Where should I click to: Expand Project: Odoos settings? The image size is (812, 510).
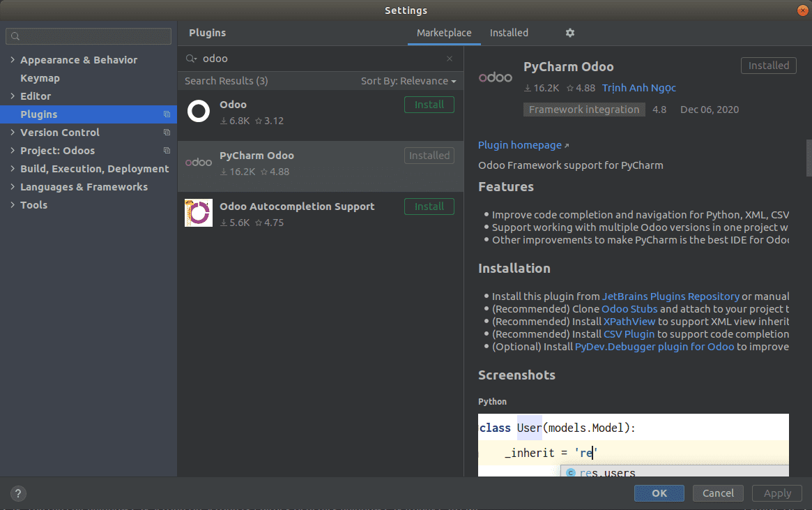pyautogui.click(x=13, y=150)
